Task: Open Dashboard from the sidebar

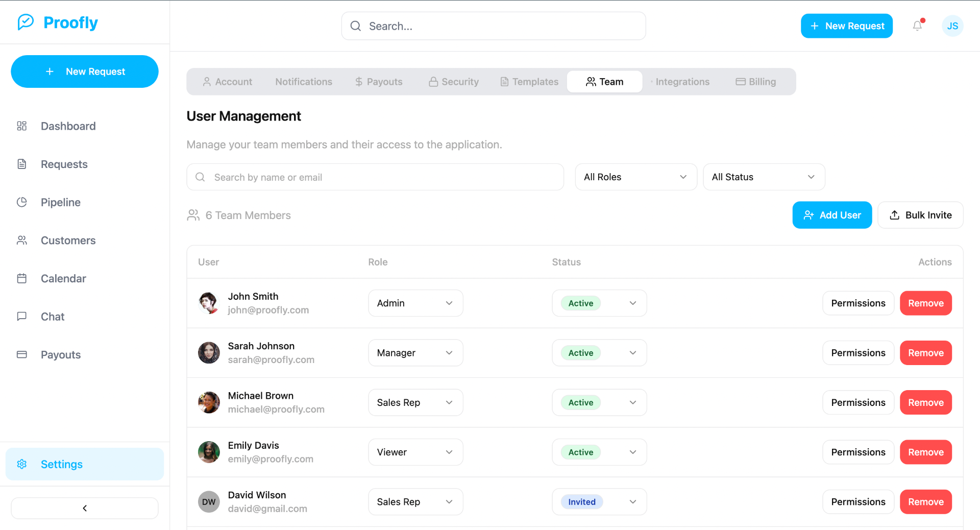Action: click(x=68, y=126)
